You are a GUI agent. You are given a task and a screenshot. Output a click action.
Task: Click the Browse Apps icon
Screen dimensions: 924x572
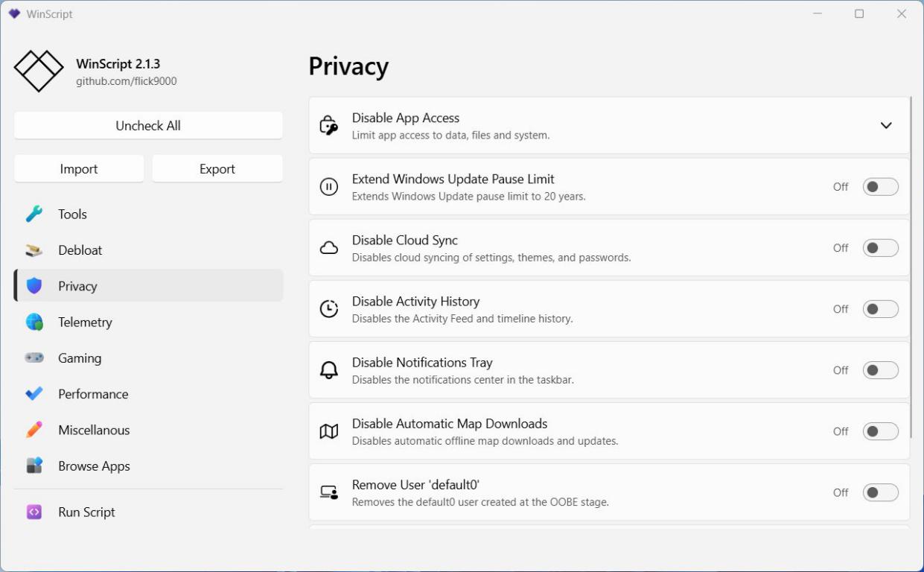(x=34, y=466)
